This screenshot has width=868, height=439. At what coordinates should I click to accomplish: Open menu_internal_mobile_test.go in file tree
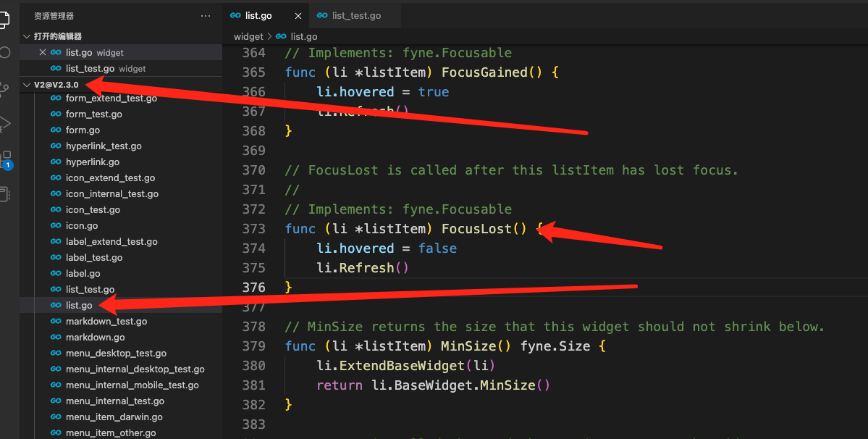(x=132, y=385)
